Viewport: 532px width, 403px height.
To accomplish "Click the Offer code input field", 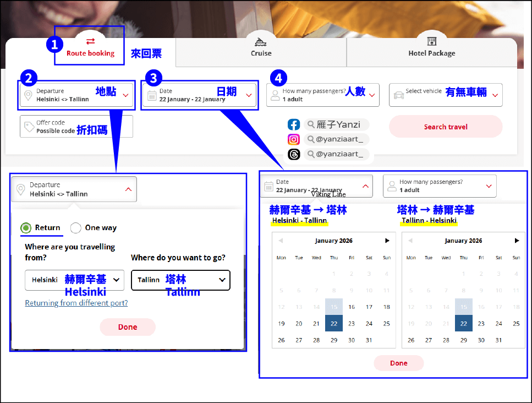I will pyautogui.click(x=76, y=126).
